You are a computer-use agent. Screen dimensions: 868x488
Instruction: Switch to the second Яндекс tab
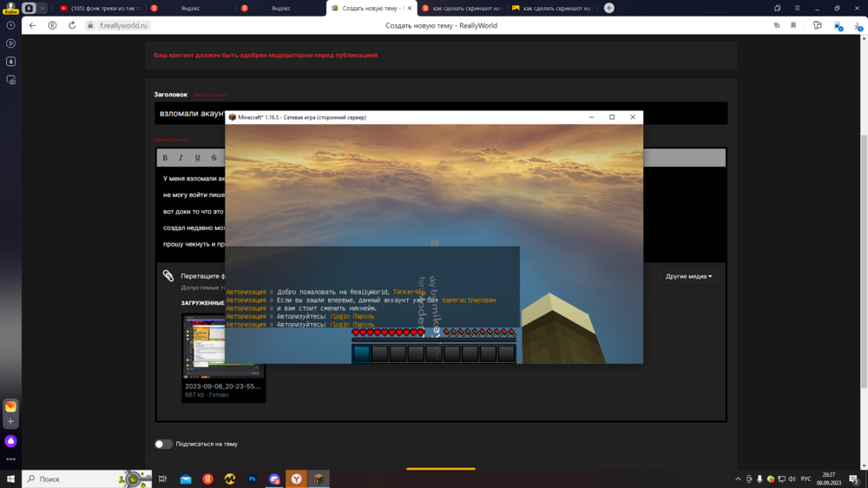[x=280, y=9]
